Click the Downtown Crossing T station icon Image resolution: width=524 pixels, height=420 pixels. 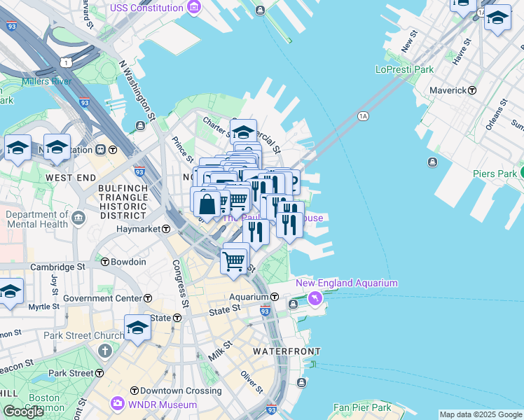(135, 391)
